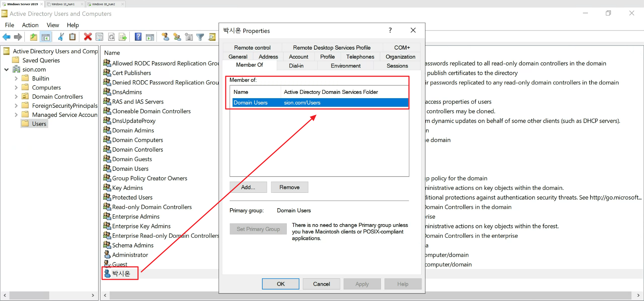Expand the Domain Controllers folder

click(16, 96)
